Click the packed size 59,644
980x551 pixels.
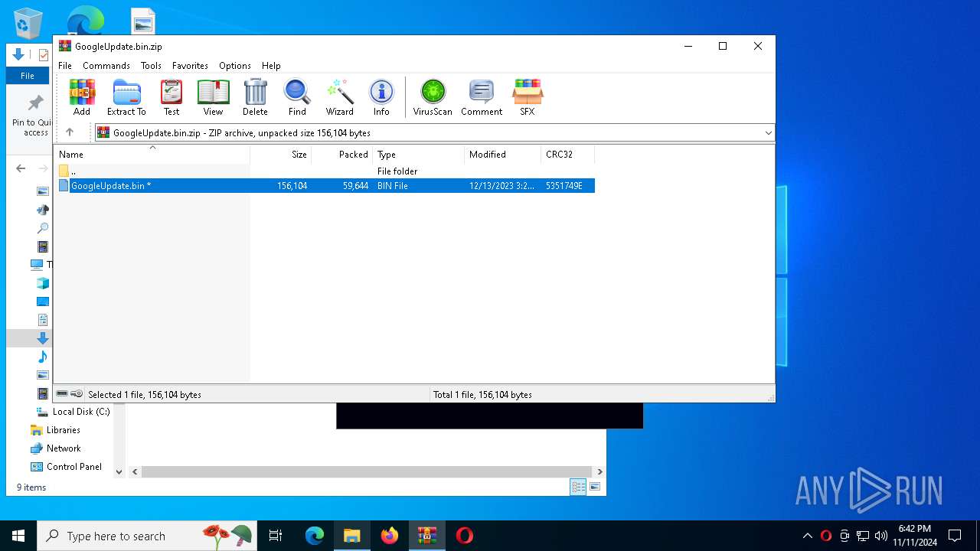click(x=355, y=186)
